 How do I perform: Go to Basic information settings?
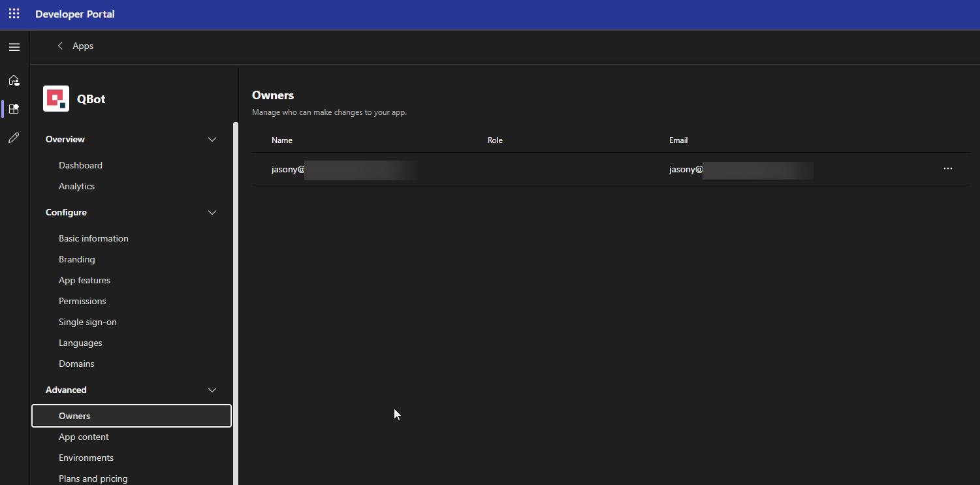pos(93,238)
